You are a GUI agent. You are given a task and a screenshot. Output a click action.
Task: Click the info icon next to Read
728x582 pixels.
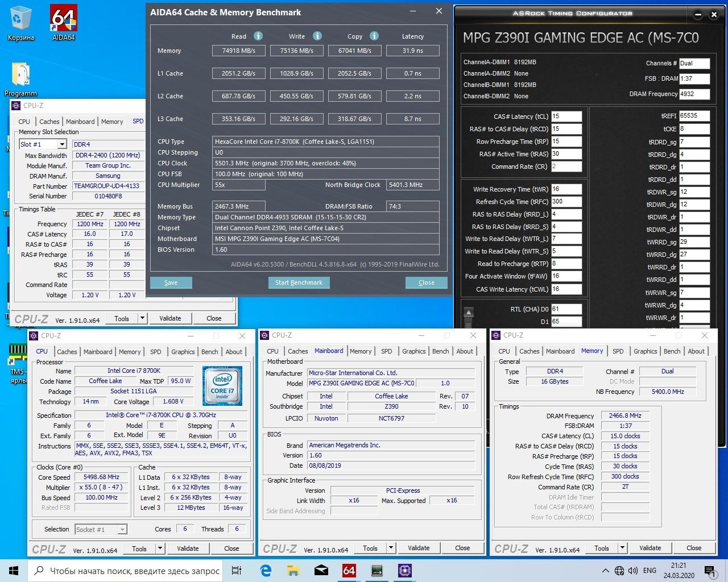[x=258, y=36]
